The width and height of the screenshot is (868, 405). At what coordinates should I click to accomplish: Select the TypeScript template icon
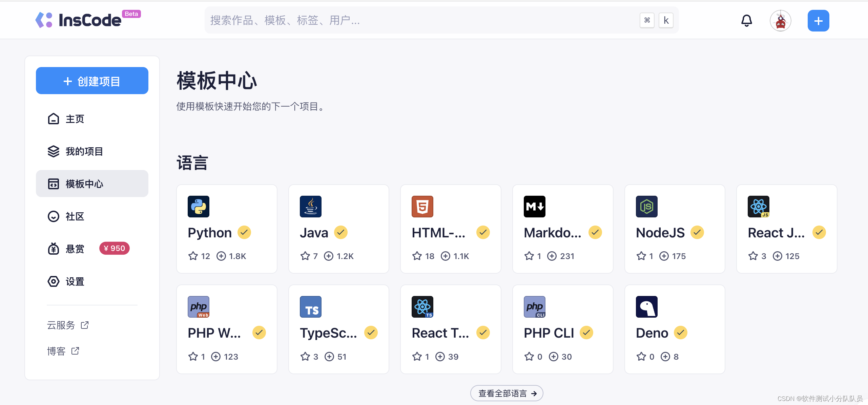(310, 307)
